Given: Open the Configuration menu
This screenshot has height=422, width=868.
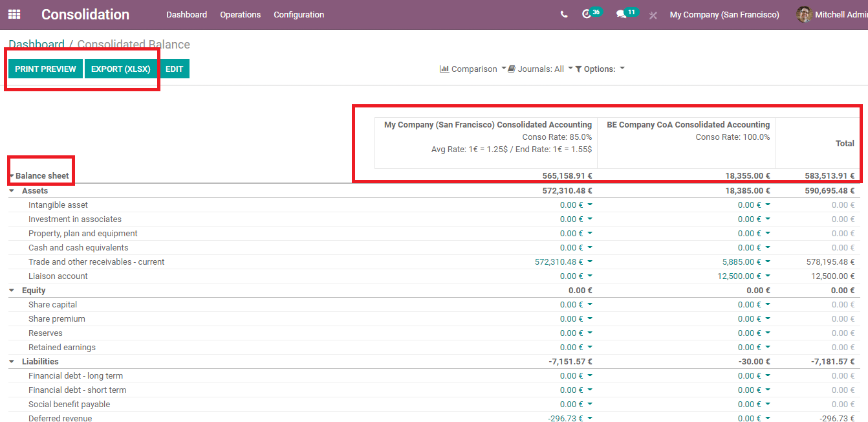Looking at the screenshot, I should pos(299,14).
